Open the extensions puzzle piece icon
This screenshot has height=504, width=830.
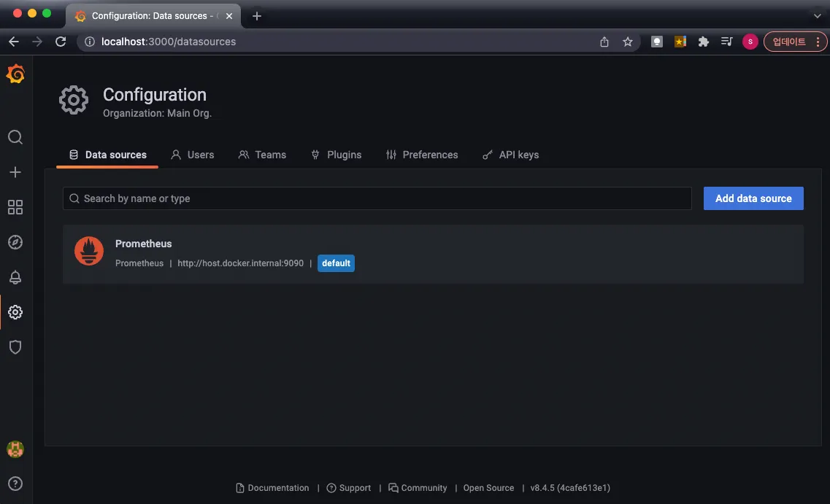point(704,42)
